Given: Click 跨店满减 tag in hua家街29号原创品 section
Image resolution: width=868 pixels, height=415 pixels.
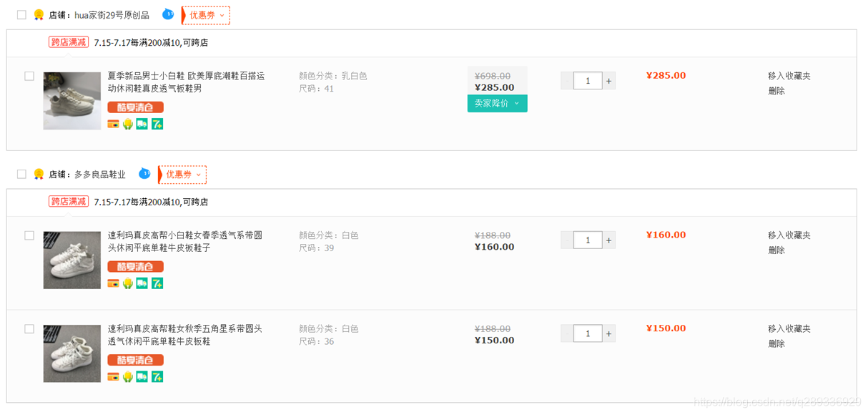Looking at the screenshot, I should [69, 42].
